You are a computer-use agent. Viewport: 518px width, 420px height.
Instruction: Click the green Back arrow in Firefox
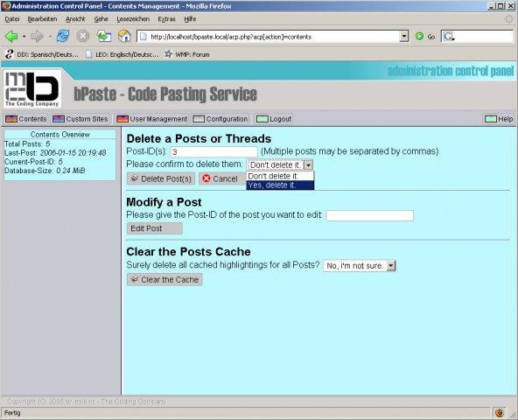pyautogui.click(x=11, y=37)
